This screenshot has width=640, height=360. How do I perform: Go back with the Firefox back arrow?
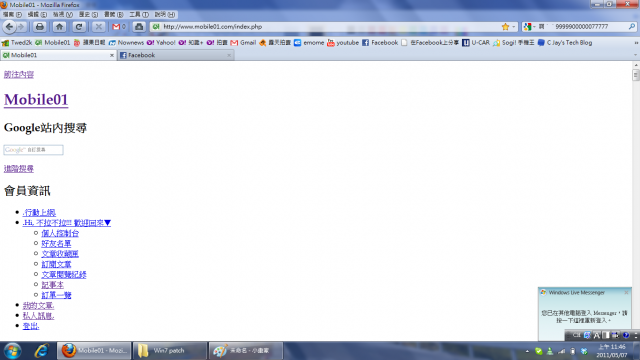tap(9, 27)
